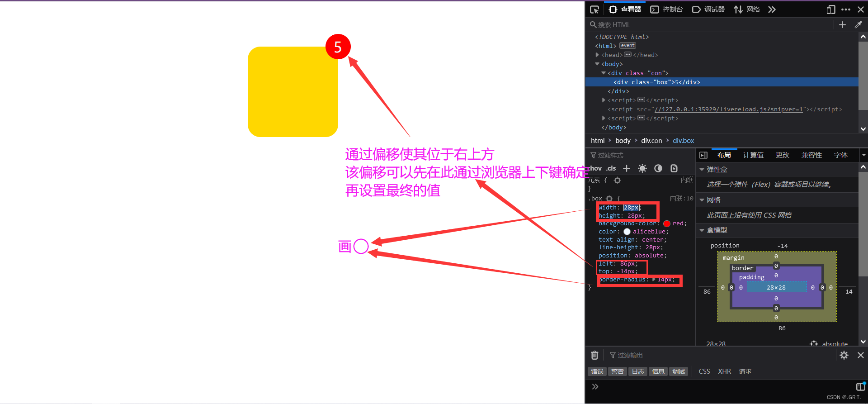The width and height of the screenshot is (868, 404).
Task: Collapse the 弹性盒 flexbox section
Action: point(702,170)
